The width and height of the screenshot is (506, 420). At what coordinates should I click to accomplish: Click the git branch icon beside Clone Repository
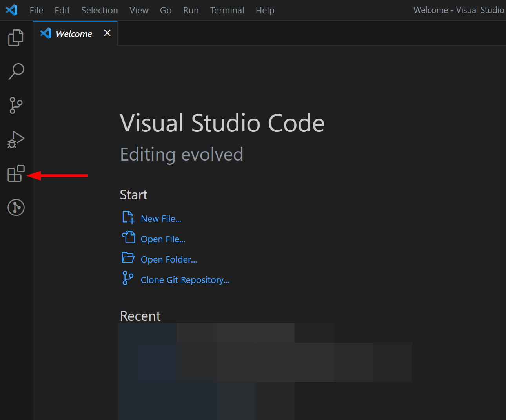tap(128, 278)
